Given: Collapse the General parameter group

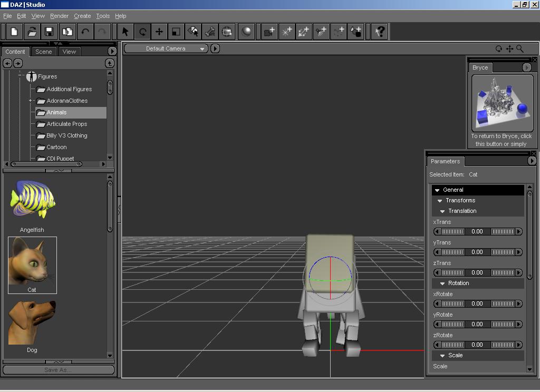Looking at the screenshot, I should click(x=437, y=190).
